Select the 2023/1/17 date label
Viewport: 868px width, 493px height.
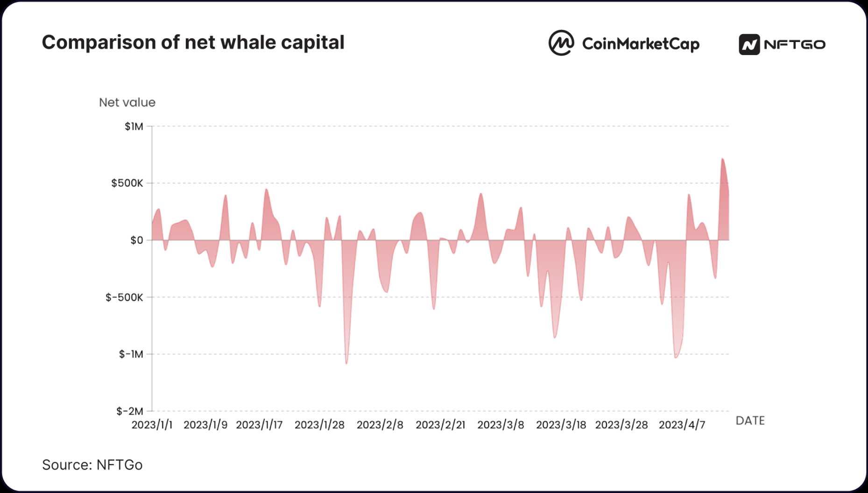pyautogui.click(x=259, y=425)
